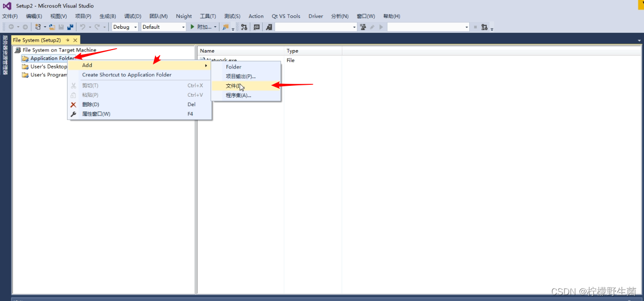Click the Redo toolbar icon
Image resolution: width=644 pixels, height=301 pixels.
[97, 27]
